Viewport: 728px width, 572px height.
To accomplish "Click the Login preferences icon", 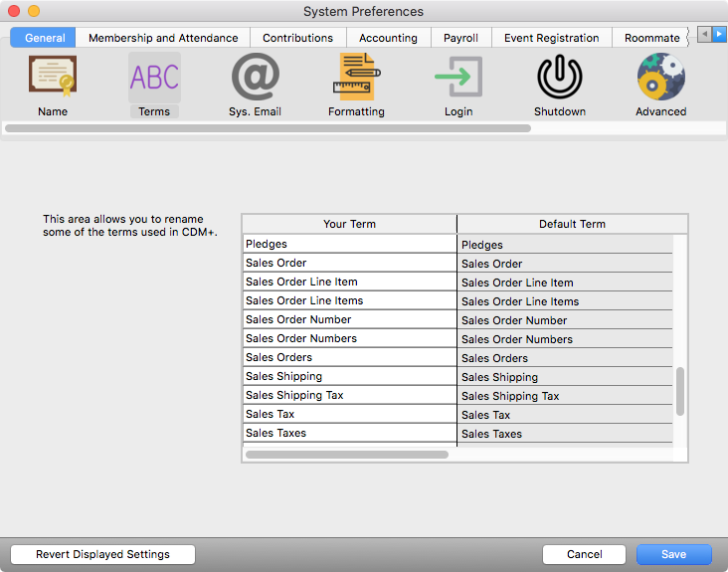I will [x=457, y=78].
